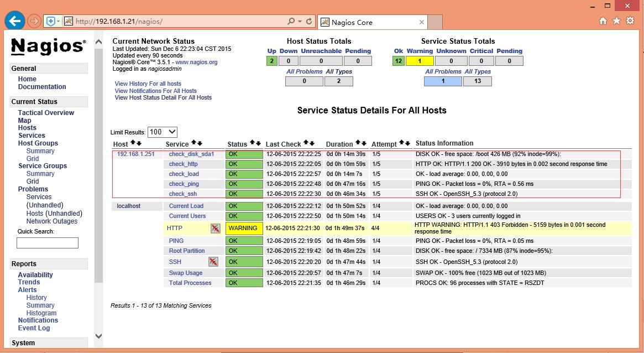
Task: Open host 192.168.1.251 link
Action: (136, 154)
